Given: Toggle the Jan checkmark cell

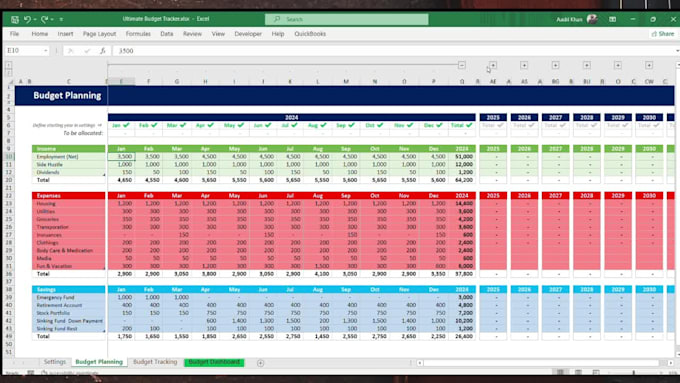Looking at the screenshot, I should [121, 125].
